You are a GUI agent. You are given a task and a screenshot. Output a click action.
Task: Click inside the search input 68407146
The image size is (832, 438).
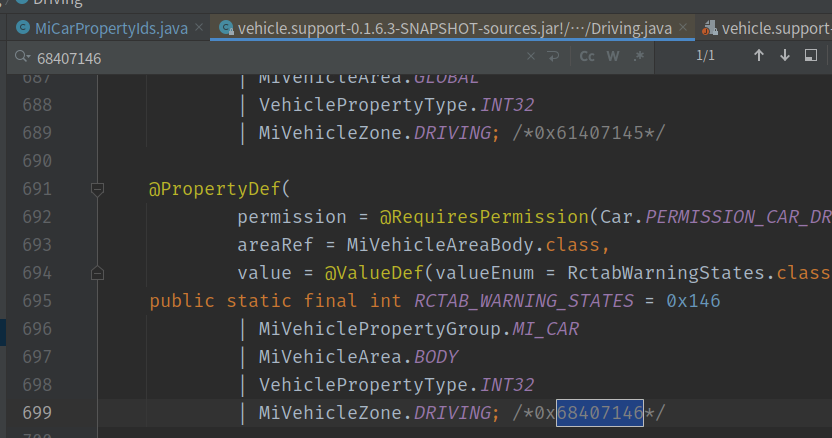coord(276,58)
